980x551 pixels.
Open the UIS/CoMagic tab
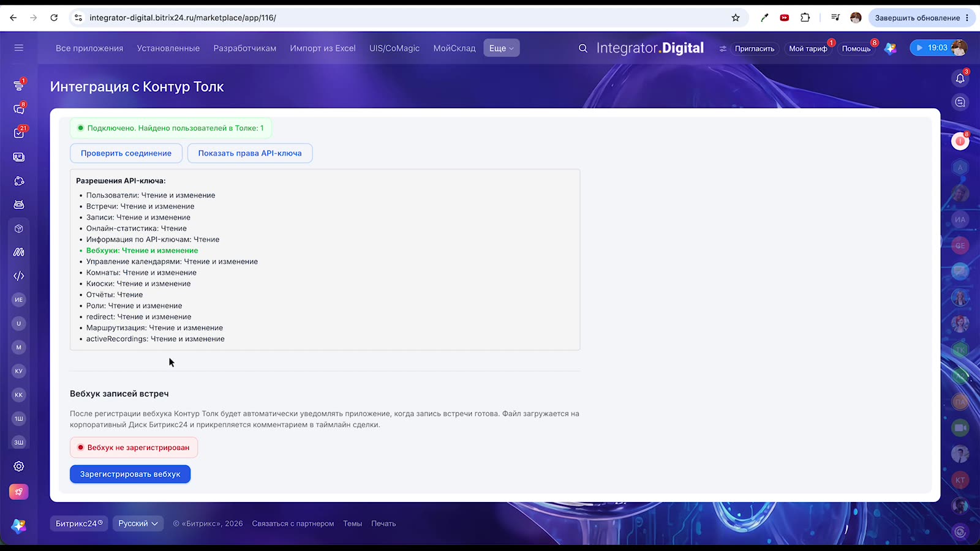click(x=394, y=48)
